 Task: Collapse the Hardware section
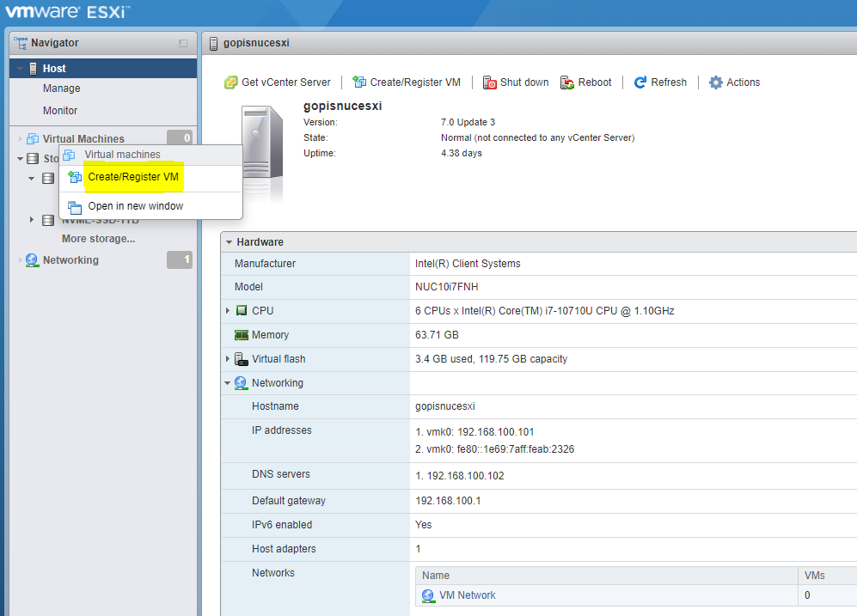coord(229,242)
